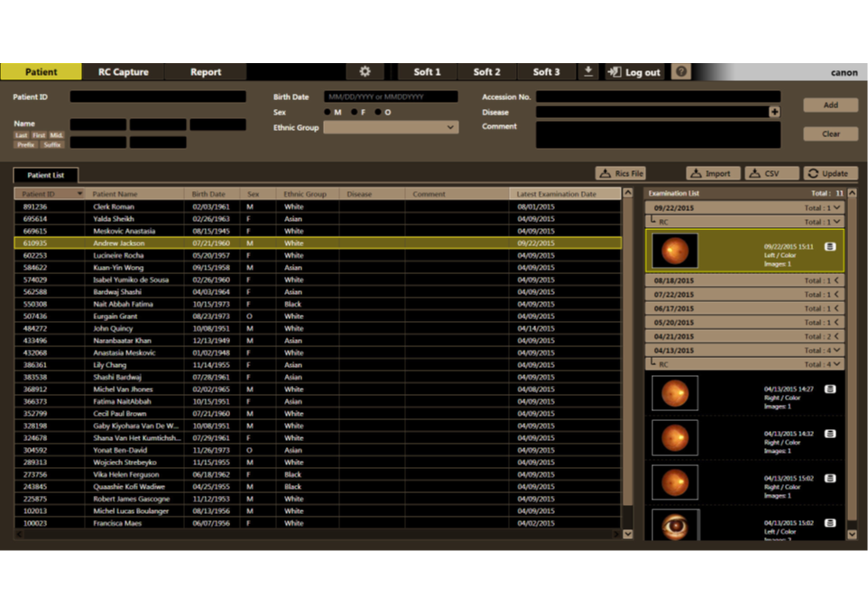Click the Patient ID input field
Screen dimensions: 868x614
tap(158, 96)
